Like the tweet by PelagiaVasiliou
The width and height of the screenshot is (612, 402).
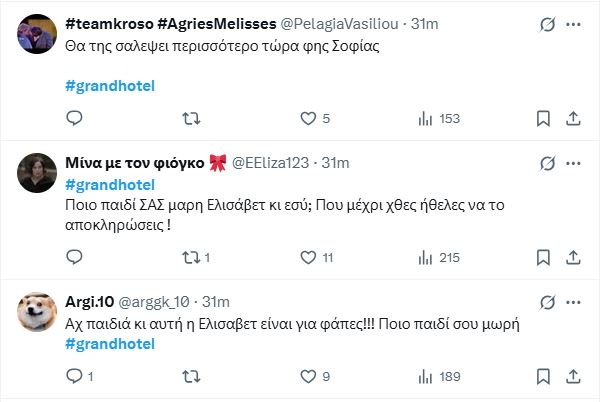pyautogui.click(x=308, y=118)
